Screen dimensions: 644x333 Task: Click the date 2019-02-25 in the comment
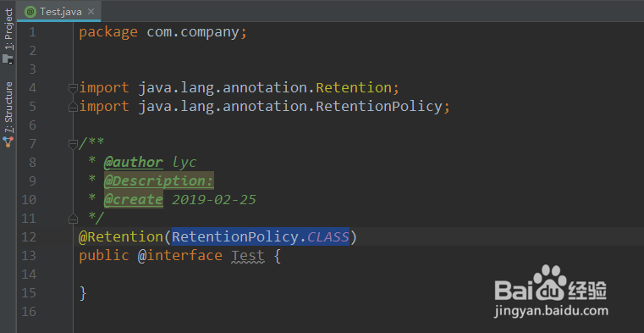pos(213,200)
